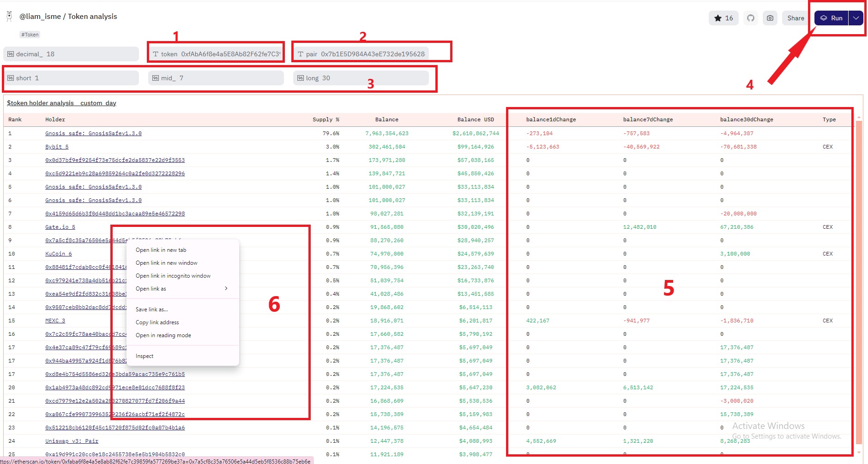The image size is (868, 464).
Task: Click the numeric type icon on long parameter
Action: [300, 77]
